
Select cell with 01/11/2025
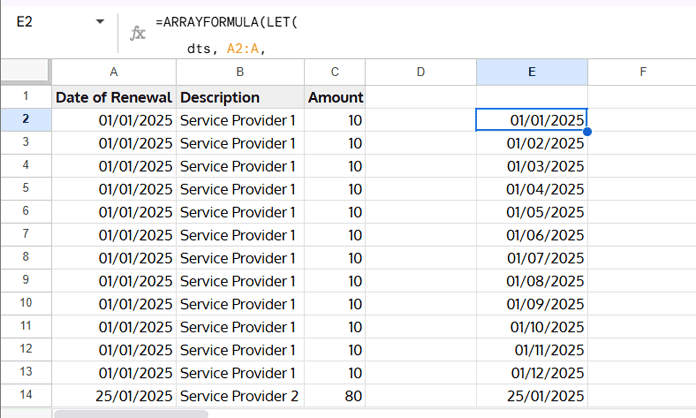(x=532, y=350)
